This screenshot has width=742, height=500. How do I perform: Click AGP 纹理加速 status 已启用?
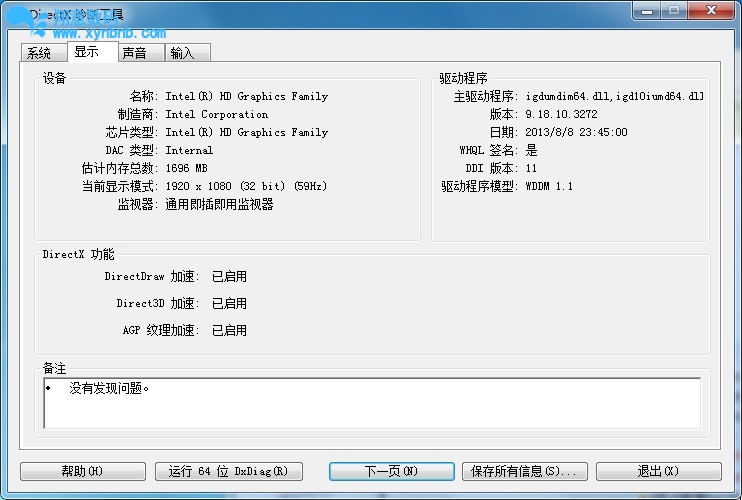(229, 330)
